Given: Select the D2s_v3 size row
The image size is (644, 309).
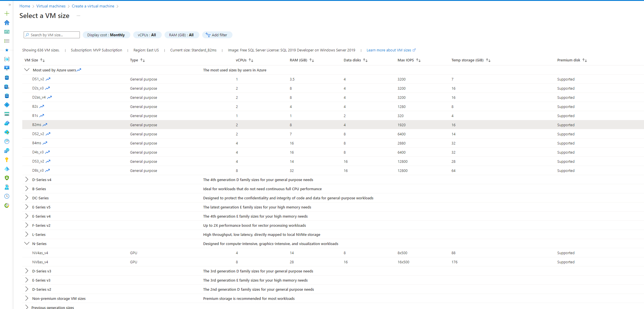Looking at the screenshot, I should click(333, 88).
